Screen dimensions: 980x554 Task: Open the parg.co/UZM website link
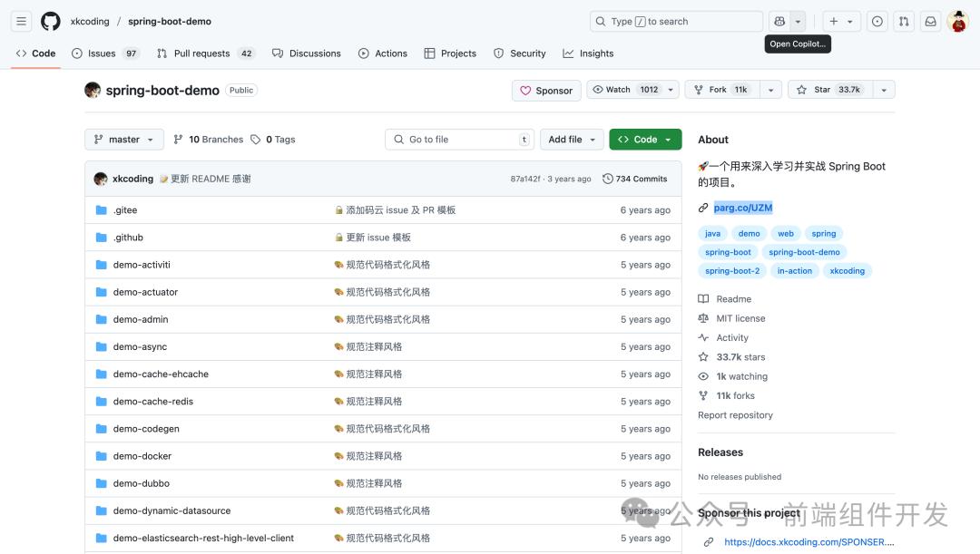[x=743, y=208]
